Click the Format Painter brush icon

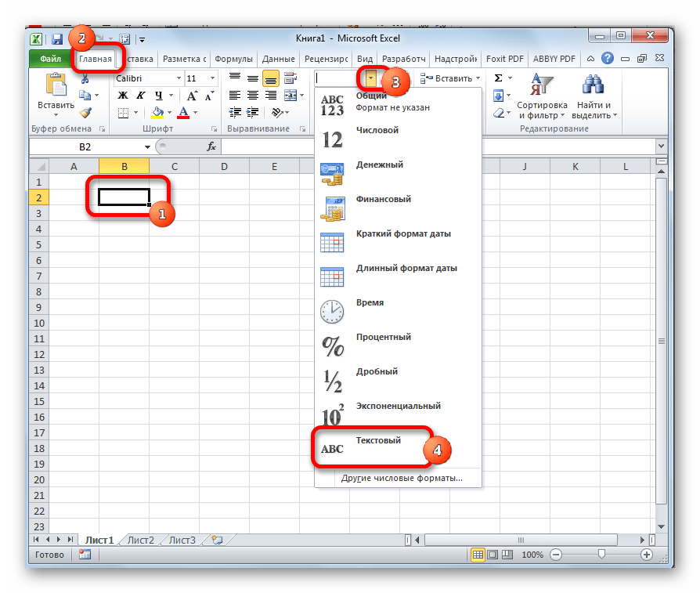85,113
